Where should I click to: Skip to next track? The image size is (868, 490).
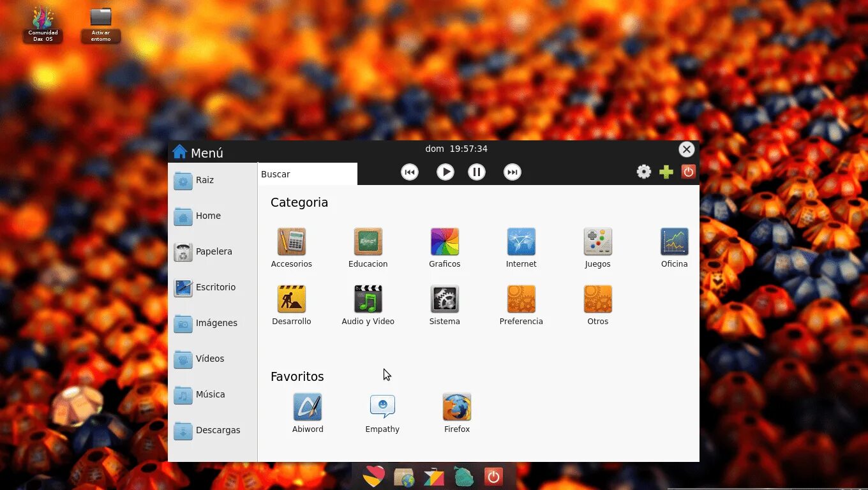[512, 172]
